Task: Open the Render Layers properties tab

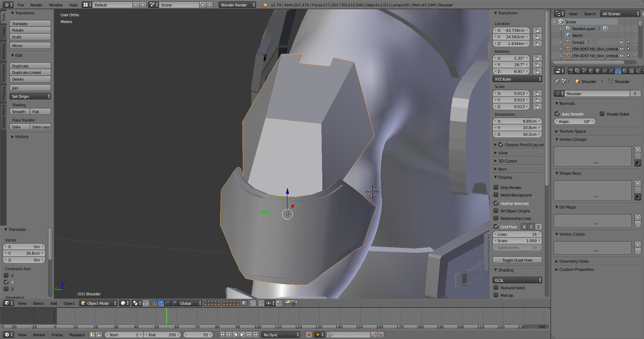Action: coord(577,71)
